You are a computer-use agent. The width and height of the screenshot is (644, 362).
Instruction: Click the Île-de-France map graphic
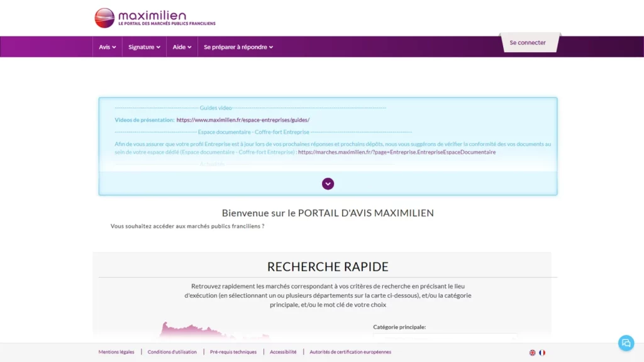pos(214,331)
